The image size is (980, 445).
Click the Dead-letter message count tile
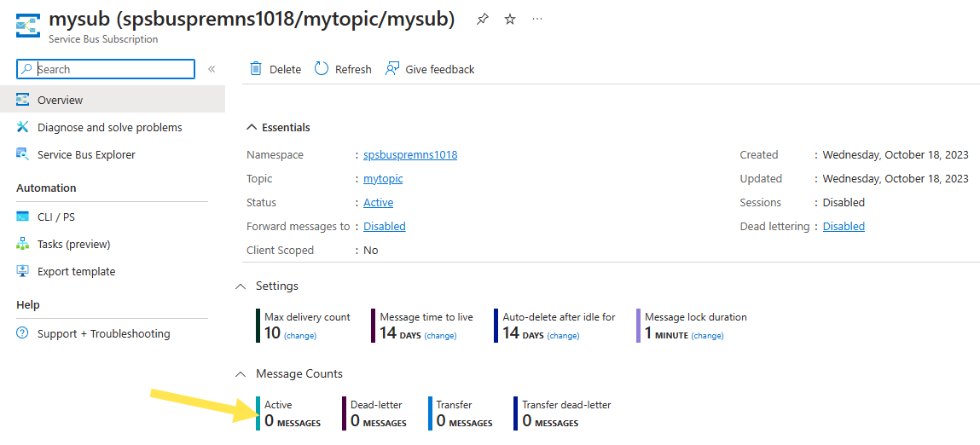pos(375,413)
